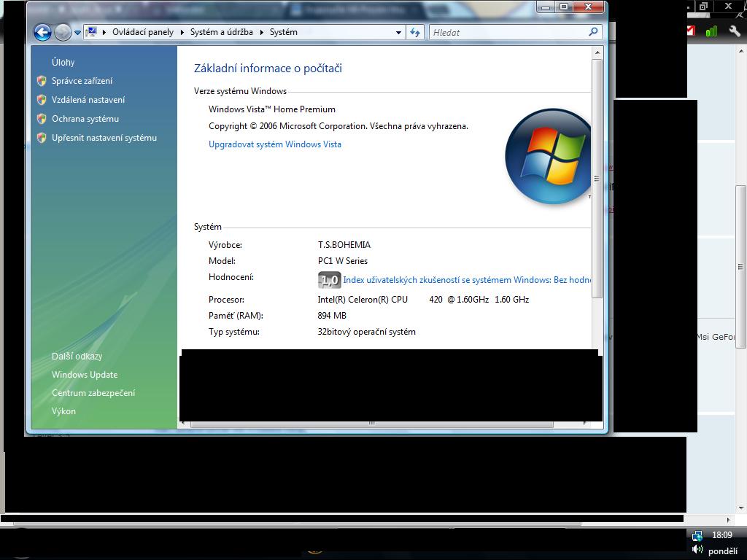Click the Hodnocení: label
This screenshot has width=747, height=560.
click(x=231, y=277)
